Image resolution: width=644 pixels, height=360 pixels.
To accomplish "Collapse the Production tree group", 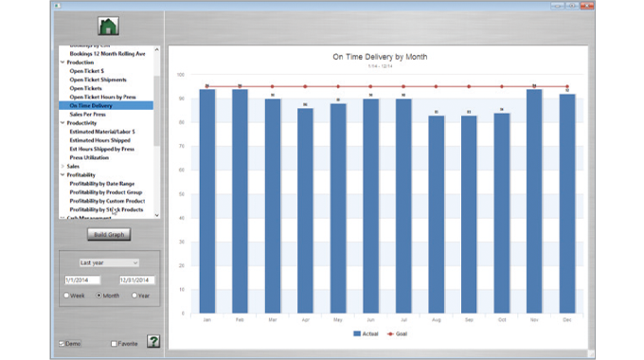I will pyautogui.click(x=63, y=63).
